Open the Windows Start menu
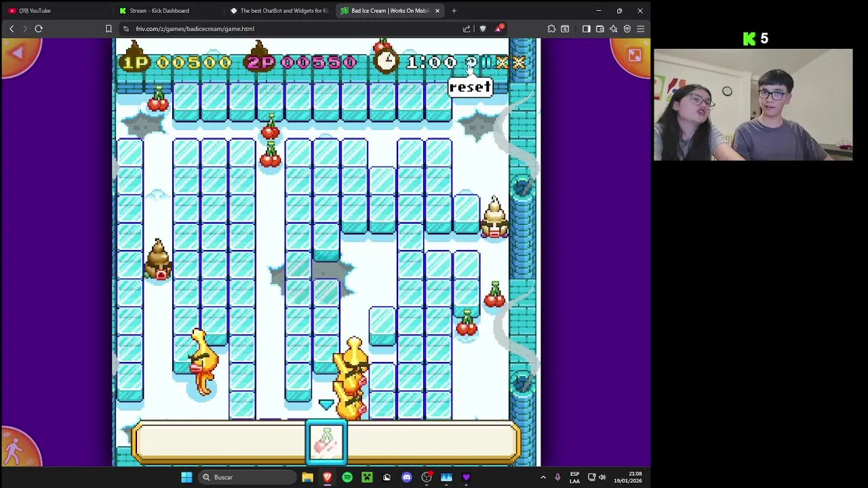The height and width of the screenshot is (488, 868). coord(186,477)
